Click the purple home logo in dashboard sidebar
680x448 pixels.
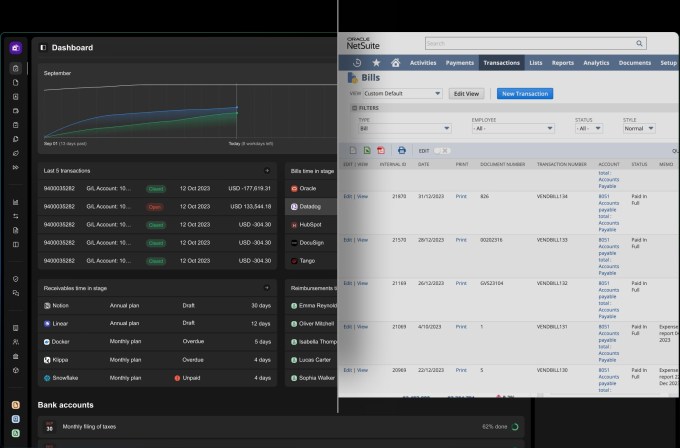(x=16, y=48)
